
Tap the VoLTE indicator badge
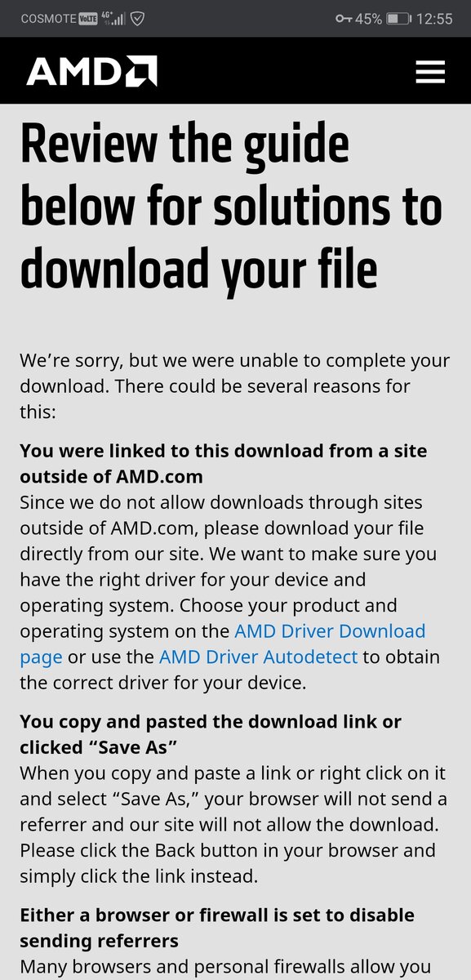pyautogui.click(x=87, y=19)
